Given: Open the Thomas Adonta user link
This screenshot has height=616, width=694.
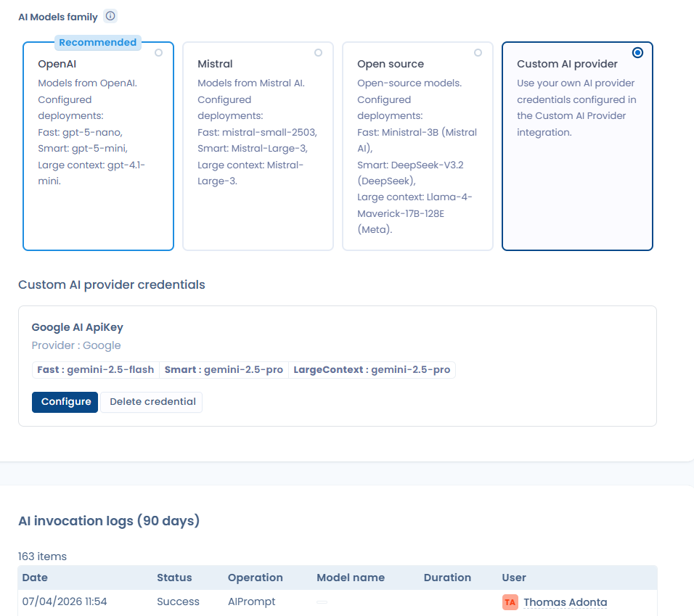Looking at the screenshot, I should pyautogui.click(x=565, y=602).
